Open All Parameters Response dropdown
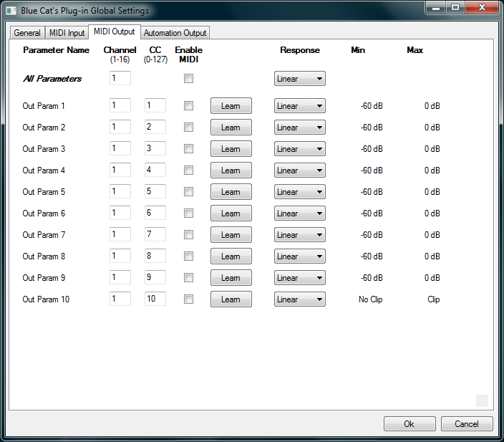Screen dimensions: 504x442 tap(299, 79)
